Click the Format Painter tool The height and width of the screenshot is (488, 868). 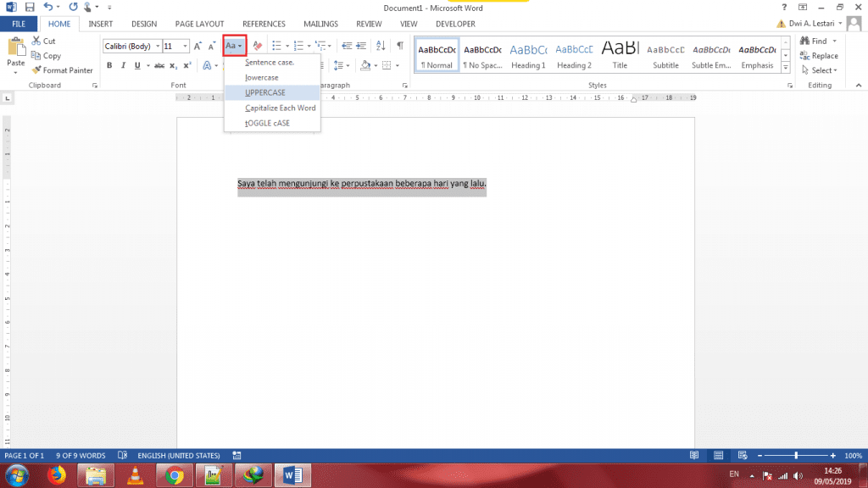(62, 70)
